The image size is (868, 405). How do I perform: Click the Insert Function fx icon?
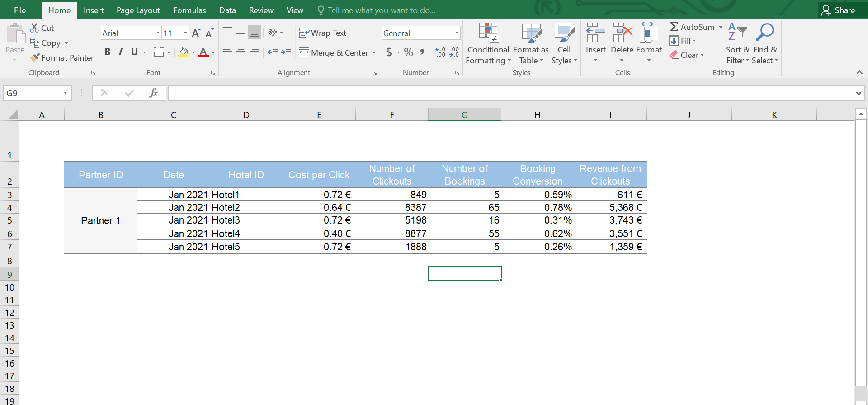coord(153,93)
